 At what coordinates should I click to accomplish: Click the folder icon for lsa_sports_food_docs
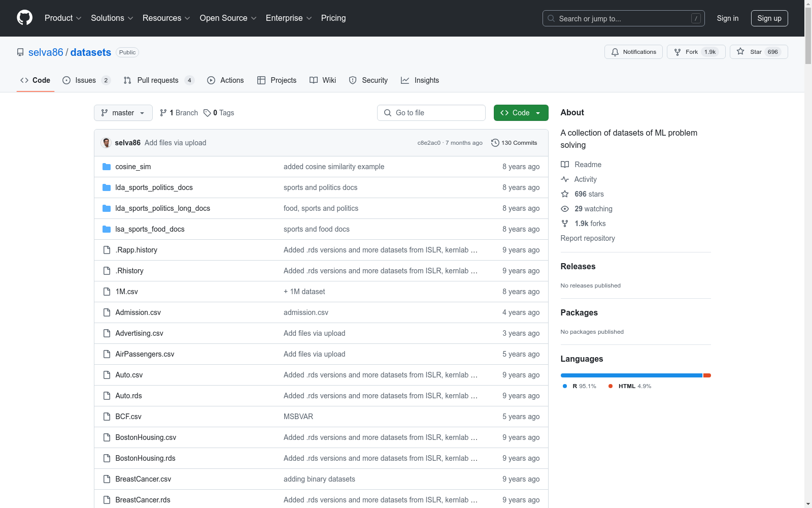pos(107,229)
